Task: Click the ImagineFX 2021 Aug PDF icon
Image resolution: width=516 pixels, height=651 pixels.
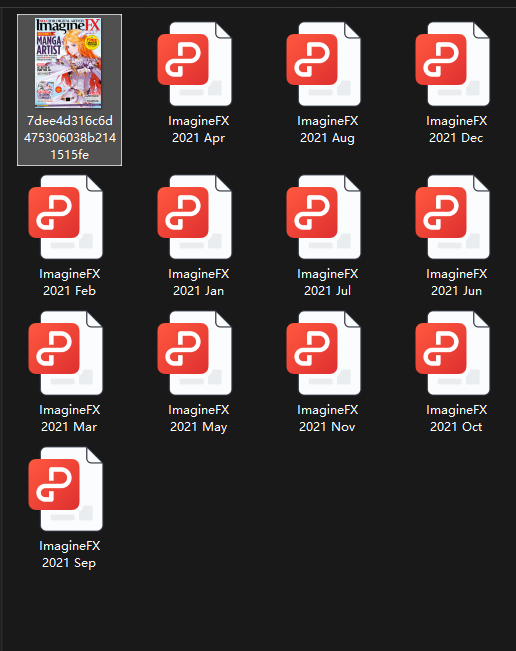Action: point(324,64)
